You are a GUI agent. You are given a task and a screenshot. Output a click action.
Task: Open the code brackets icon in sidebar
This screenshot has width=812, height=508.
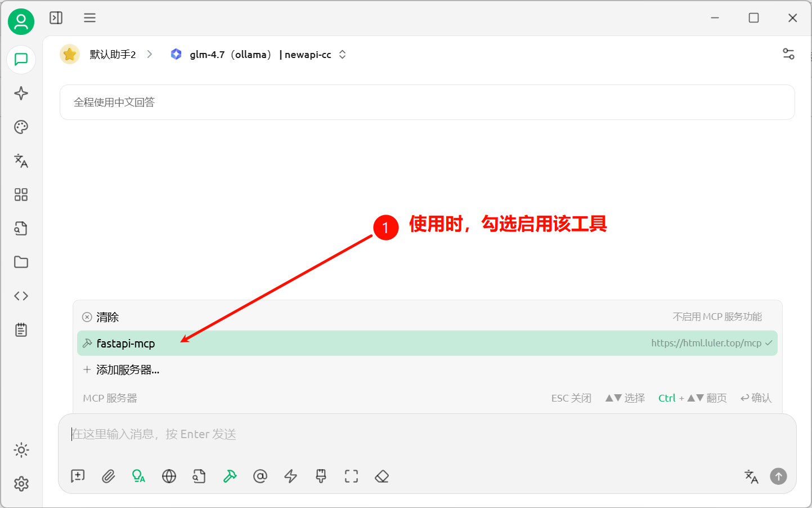point(21,296)
